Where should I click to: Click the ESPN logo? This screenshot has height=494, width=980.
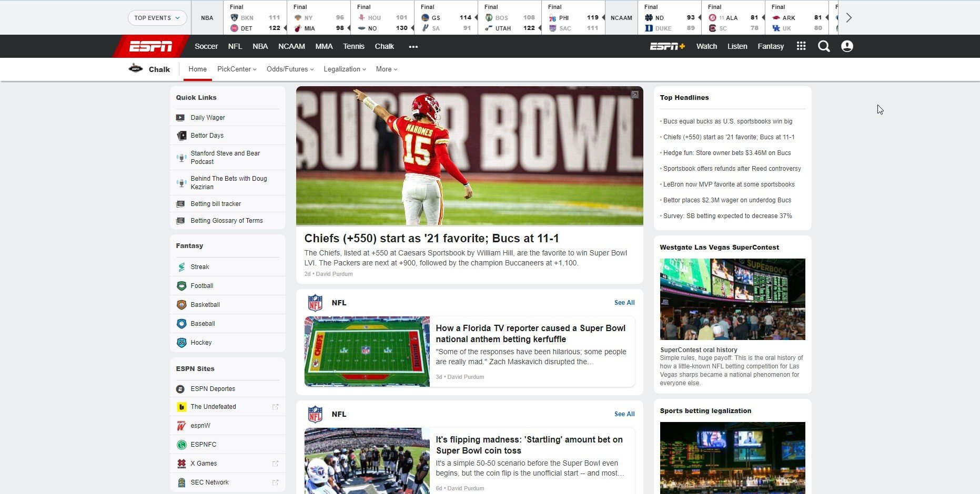click(150, 46)
